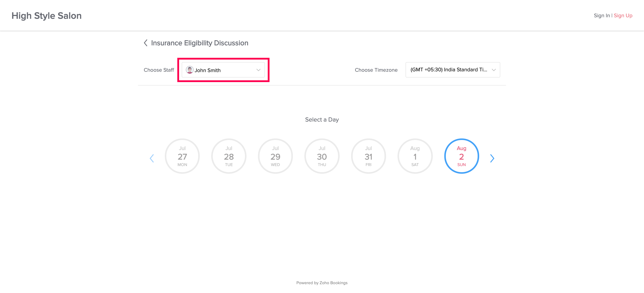Choose the highlighted Aug 2 Sunday date
The width and height of the screenshot is (644, 293).
point(461,156)
